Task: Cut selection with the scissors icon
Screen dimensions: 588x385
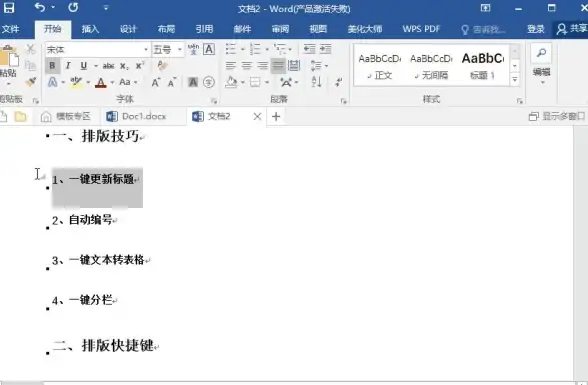Action: click(x=30, y=49)
